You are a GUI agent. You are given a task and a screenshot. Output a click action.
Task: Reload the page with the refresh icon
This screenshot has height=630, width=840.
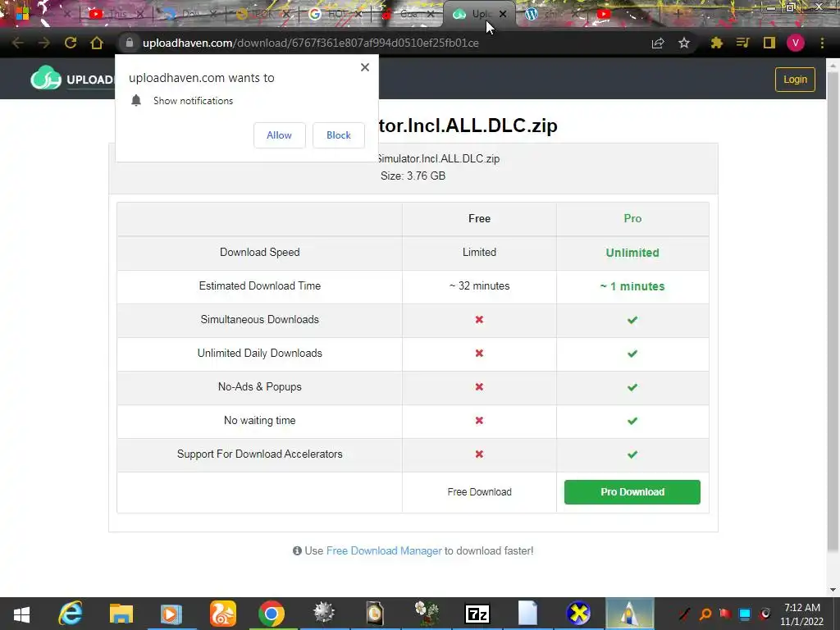click(71, 43)
